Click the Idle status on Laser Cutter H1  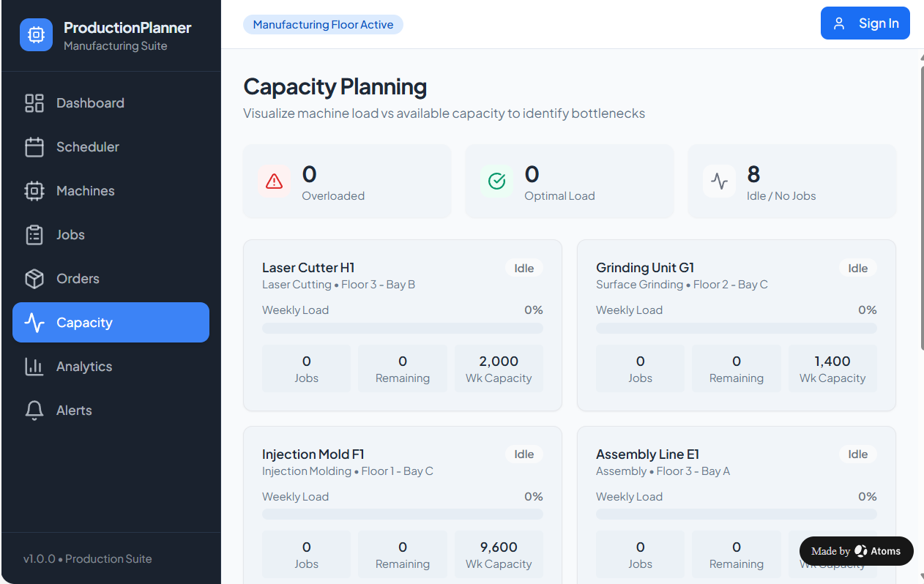[x=524, y=268]
